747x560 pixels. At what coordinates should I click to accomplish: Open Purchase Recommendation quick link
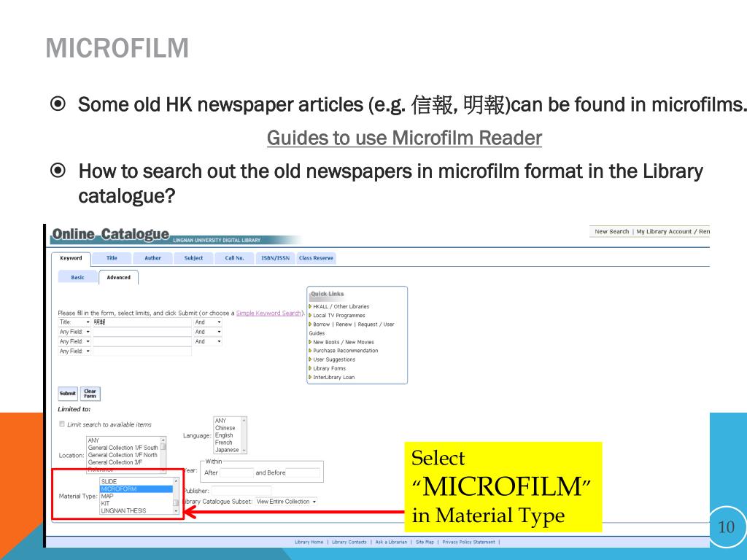point(345,351)
